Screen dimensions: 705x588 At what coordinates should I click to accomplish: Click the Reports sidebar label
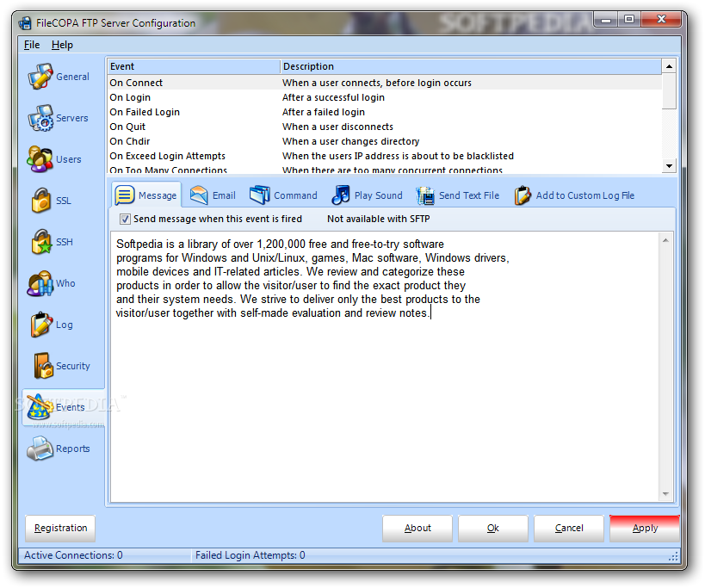point(73,449)
